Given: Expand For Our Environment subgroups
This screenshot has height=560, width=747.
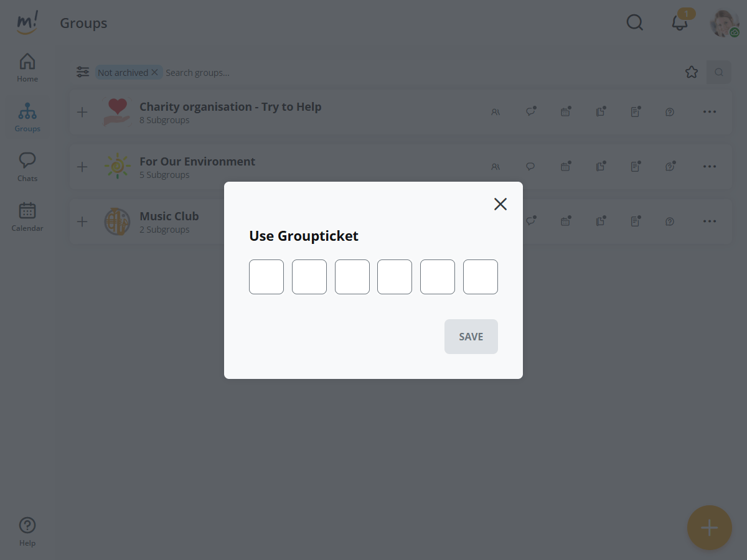Looking at the screenshot, I should pos(82,167).
